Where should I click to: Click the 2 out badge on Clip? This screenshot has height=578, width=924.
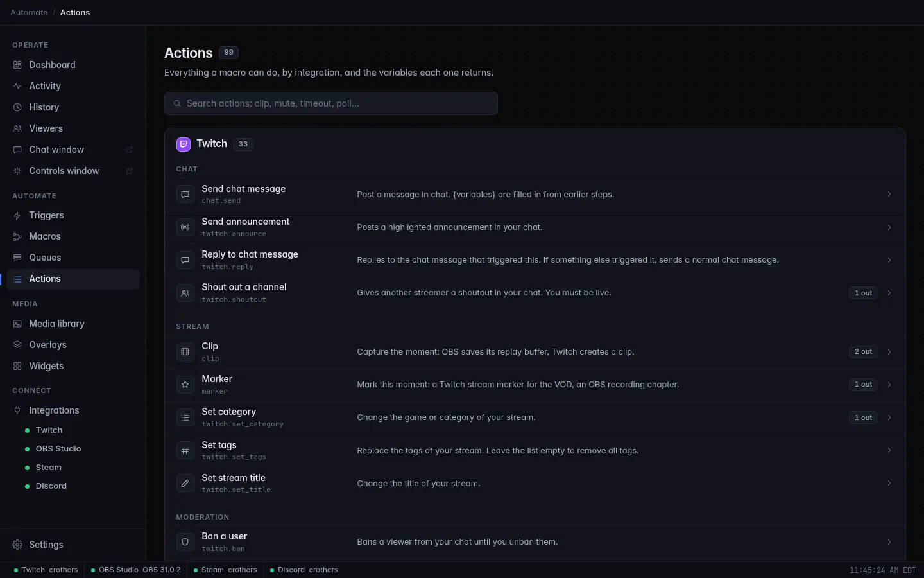tap(863, 352)
